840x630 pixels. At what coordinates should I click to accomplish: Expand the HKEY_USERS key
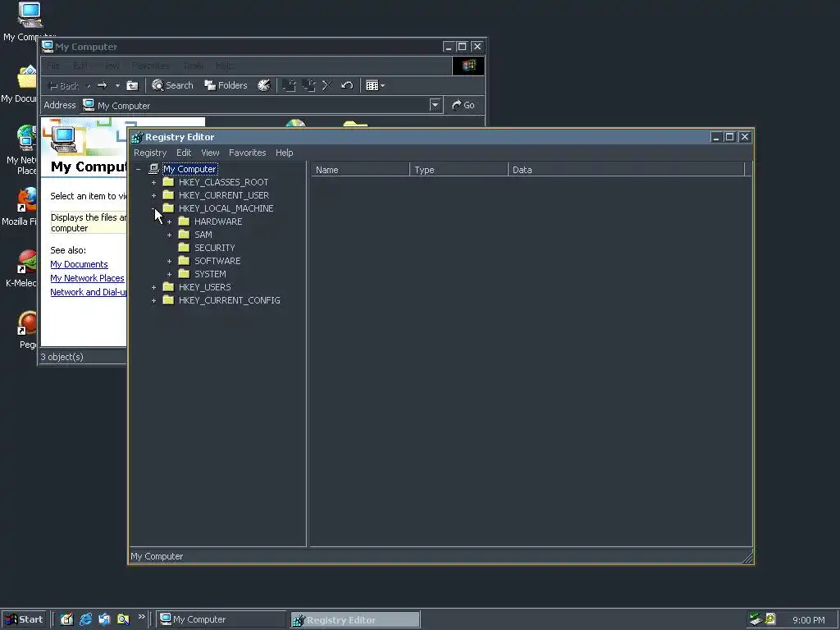(x=153, y=287)
